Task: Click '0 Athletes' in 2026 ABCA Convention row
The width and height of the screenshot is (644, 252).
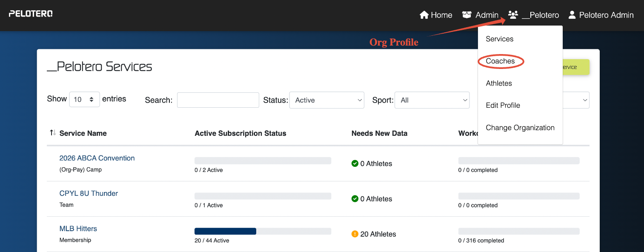Action: 376,163
